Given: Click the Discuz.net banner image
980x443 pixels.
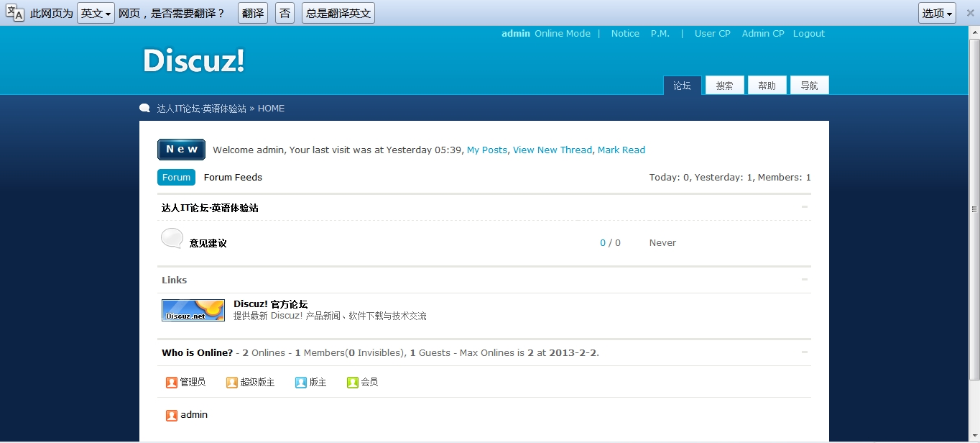Looking at the screenshot, I should [193, 310].
